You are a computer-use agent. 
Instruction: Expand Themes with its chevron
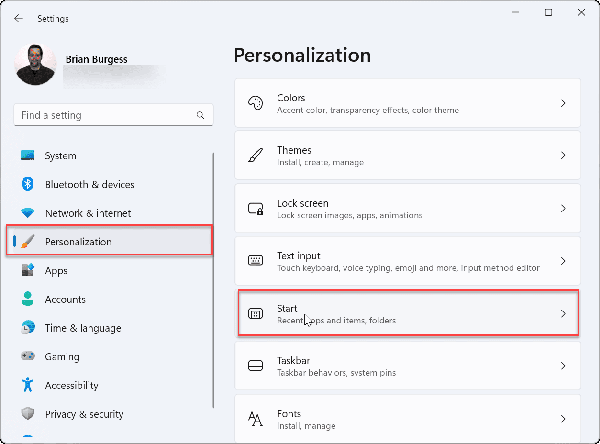[x=563, y=155]
